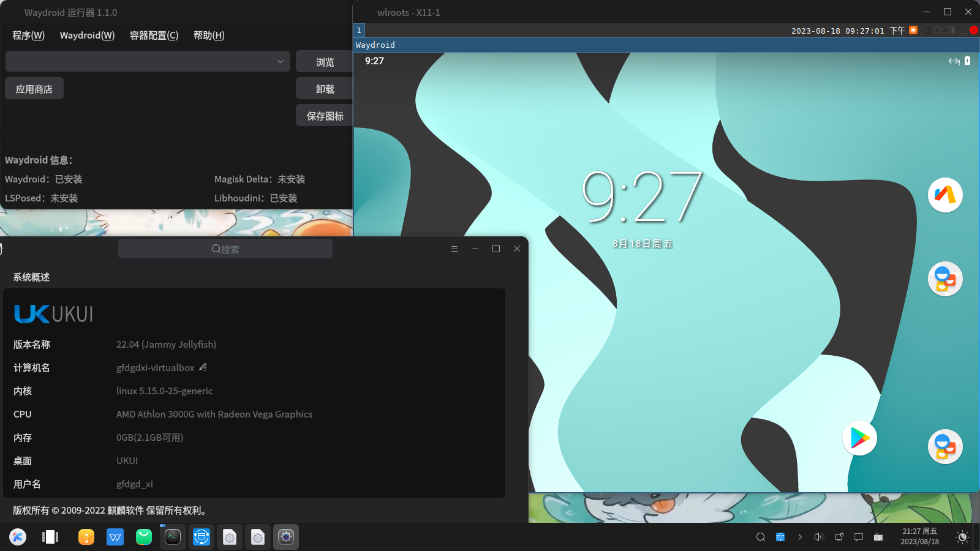Open the notification message tray icon
Image resolution: width=980 pixels, height=551 pixels.
[x=859, y=537]
